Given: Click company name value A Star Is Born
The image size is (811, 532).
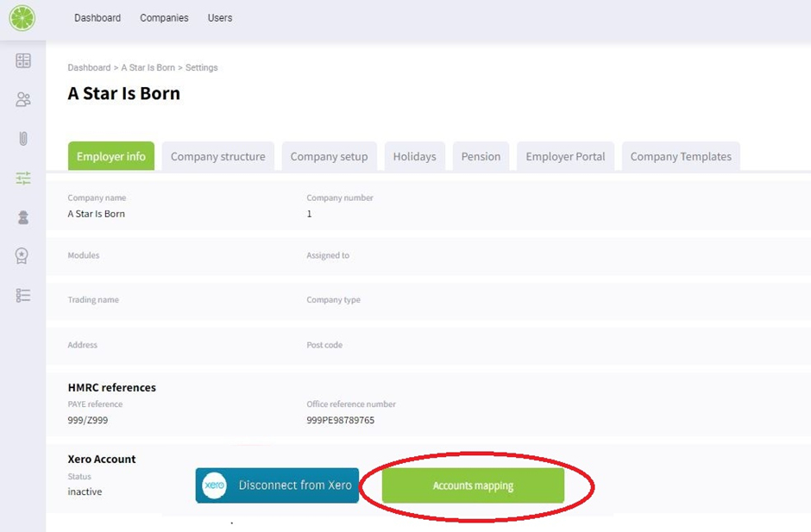Looking at the screenshot, I should (x=97, y=214).
